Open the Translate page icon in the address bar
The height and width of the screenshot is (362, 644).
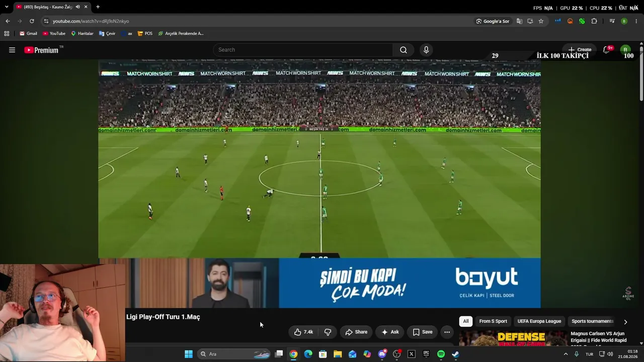tap(519, 21)
